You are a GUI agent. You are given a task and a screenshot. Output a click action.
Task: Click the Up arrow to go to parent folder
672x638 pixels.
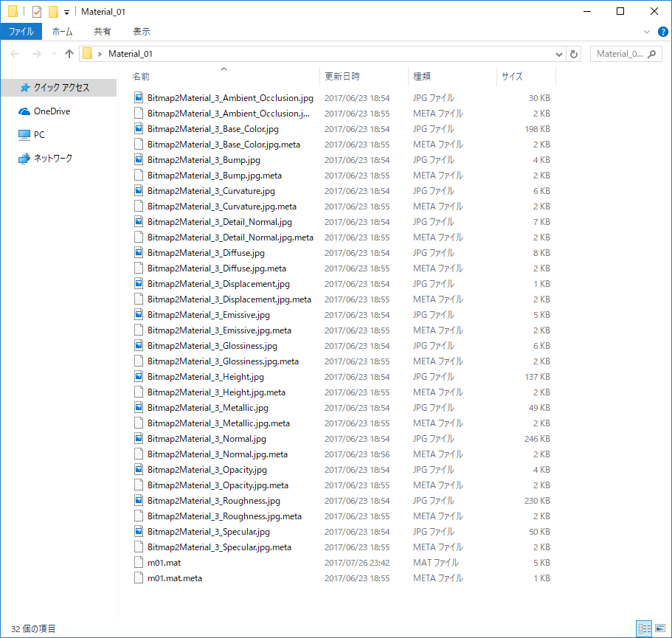pyautogui.click(x=69, y=53)
